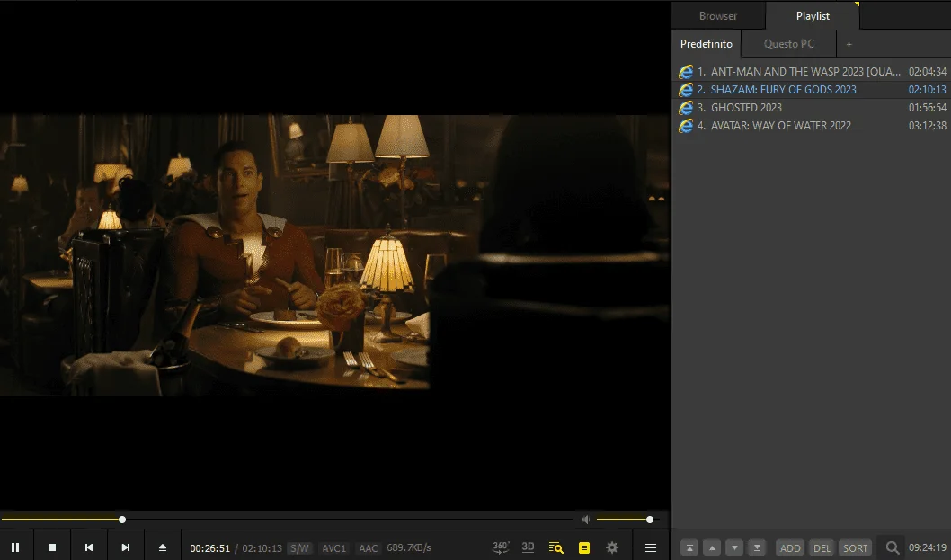Stop the video with the stop button
951x560 pixels.
click(52, 547)
